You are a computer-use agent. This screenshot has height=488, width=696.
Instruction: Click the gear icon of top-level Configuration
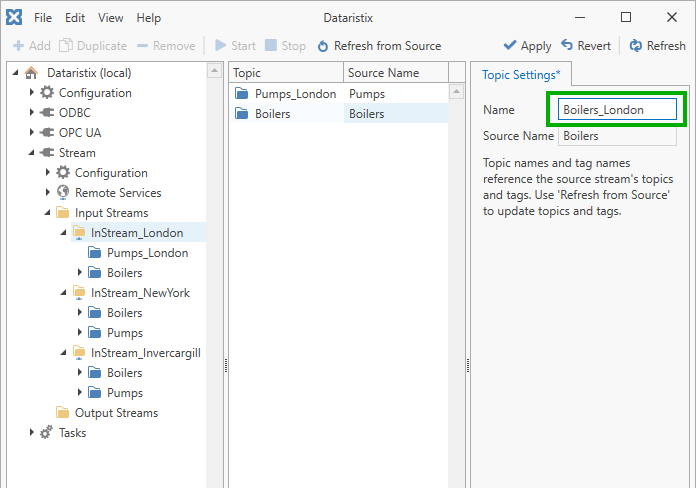click(47, 92)
